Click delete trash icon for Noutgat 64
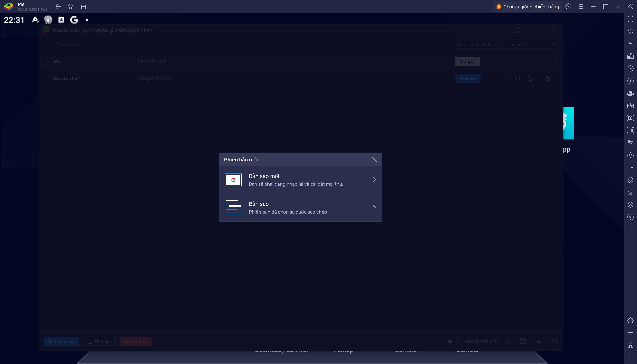 (547, 79)
